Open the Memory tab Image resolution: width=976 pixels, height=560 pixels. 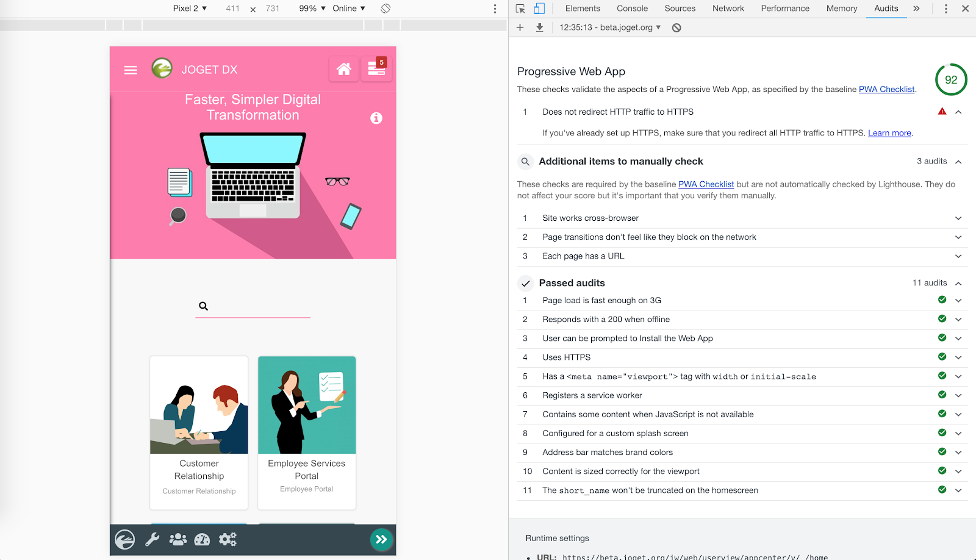click(842, 9)
